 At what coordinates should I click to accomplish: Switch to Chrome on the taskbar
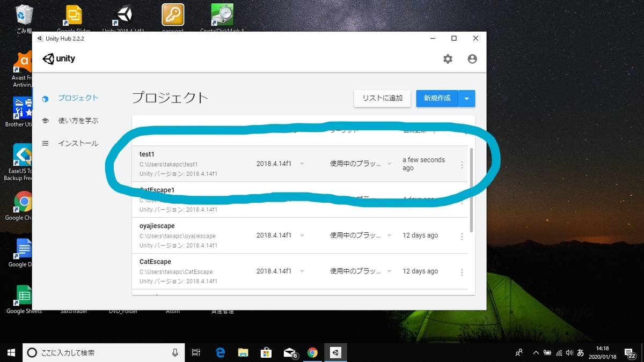(312, 352)
